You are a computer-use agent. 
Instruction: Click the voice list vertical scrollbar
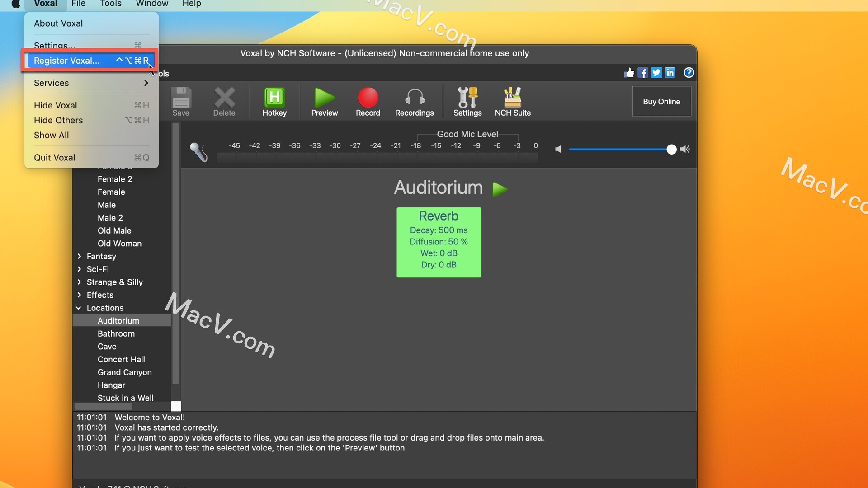(x=176, y=253)
